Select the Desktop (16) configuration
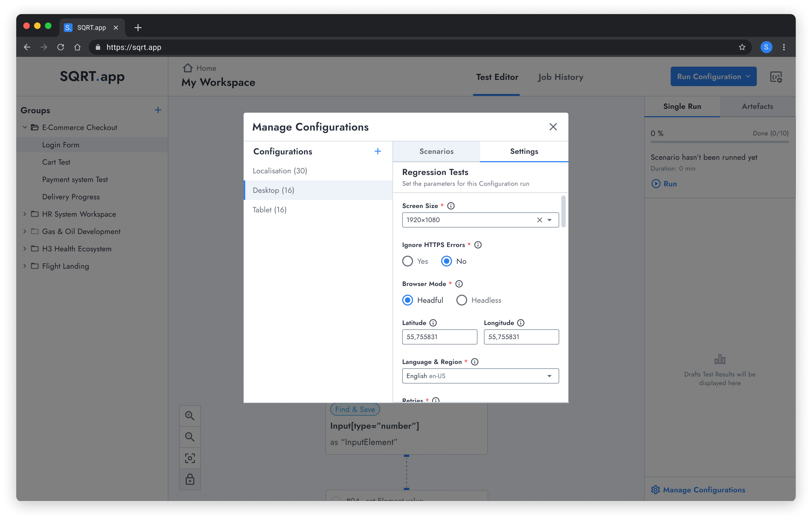This screenshot has height=520, width=812. (318, 190)
